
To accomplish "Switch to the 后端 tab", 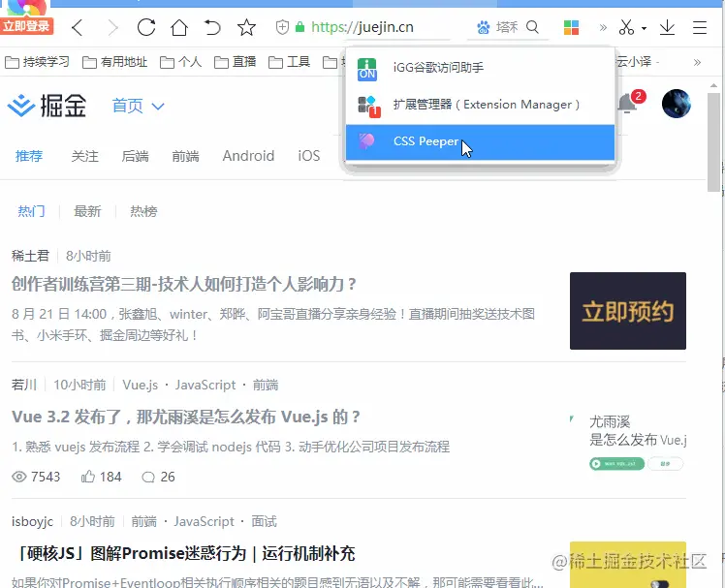I will pos(136,156).
